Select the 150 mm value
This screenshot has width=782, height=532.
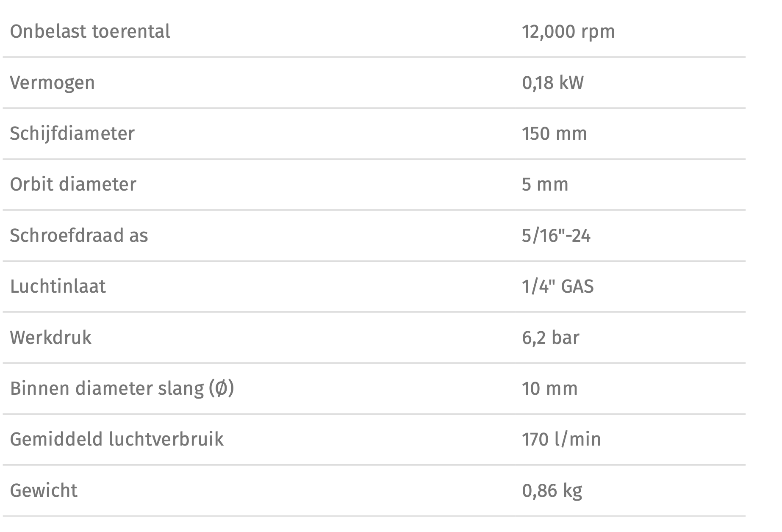[x=554, y=134]
